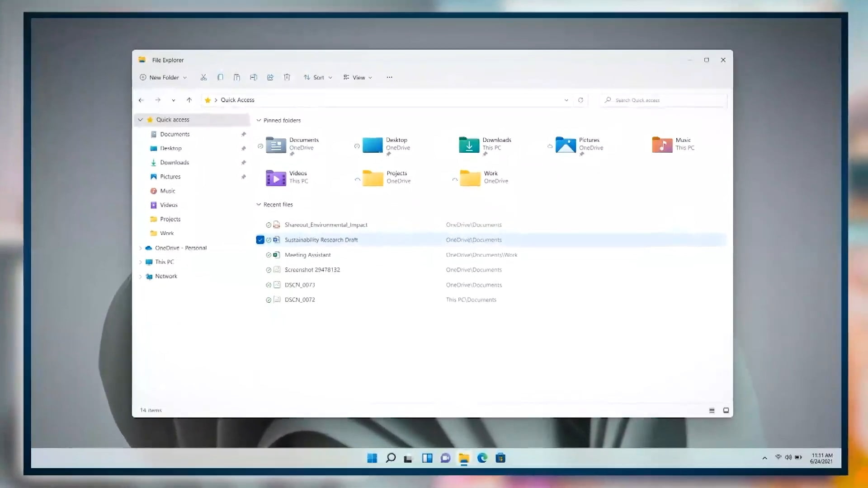The width and height of the screenshot is (868, 488).
Task: Share the selected file via toolbar icon
Action: (x=270, y=77)
